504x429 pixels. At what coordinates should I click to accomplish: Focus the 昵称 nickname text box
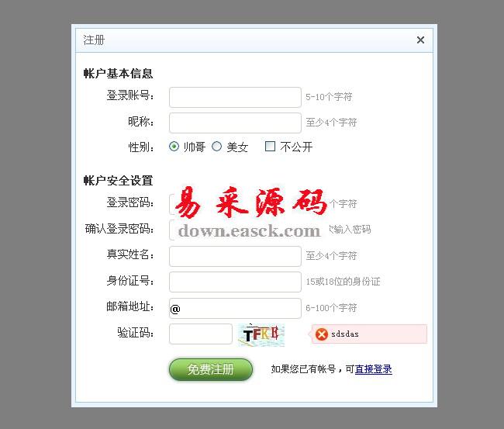pyautogui.click(x=235, y=123)
